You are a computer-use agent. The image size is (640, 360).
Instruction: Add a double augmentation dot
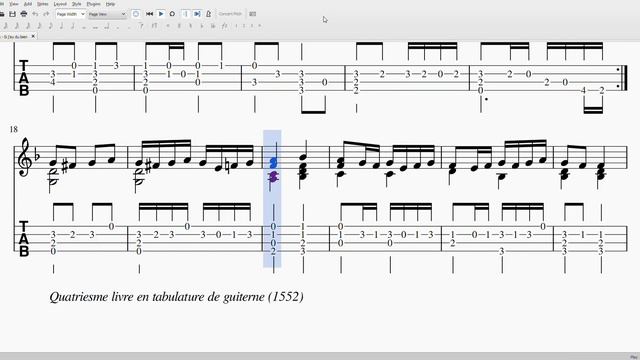coord(129,27)
